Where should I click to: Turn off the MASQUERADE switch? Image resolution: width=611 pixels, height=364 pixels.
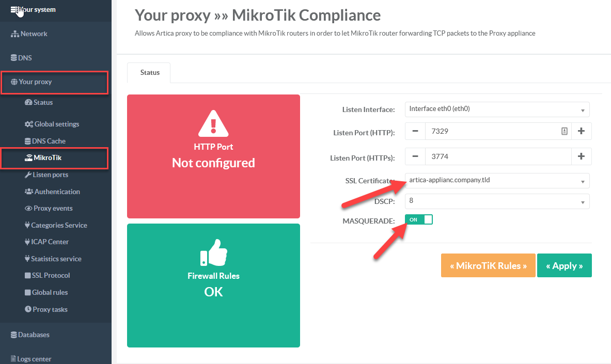point(418,219)
